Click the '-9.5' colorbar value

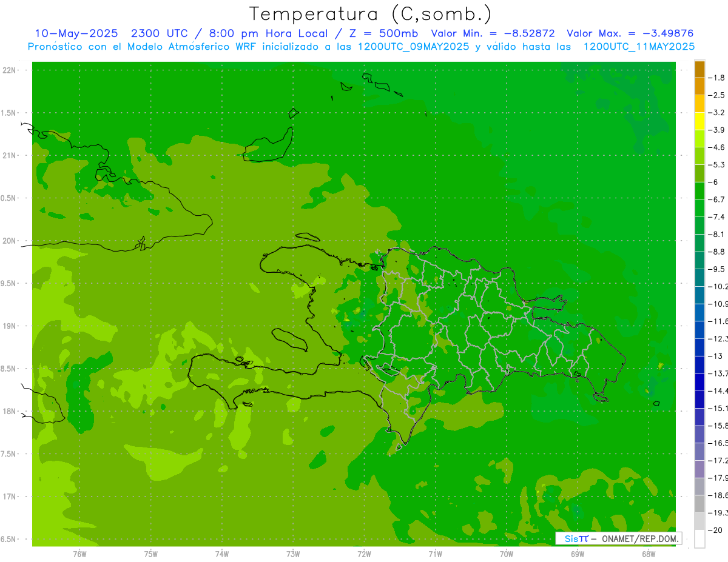tap(717, 269)
